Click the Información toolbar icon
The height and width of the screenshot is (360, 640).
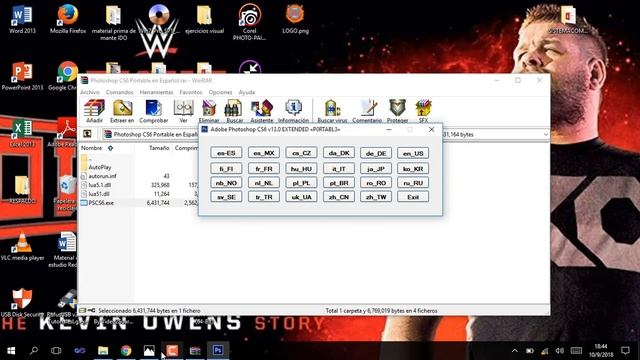tap(293, 111)
